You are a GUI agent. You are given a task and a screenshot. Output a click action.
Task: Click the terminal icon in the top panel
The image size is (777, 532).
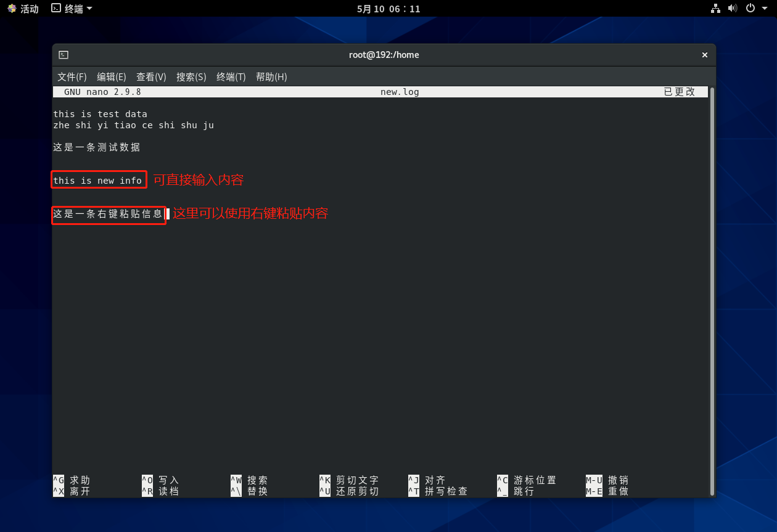coord(56,9)
